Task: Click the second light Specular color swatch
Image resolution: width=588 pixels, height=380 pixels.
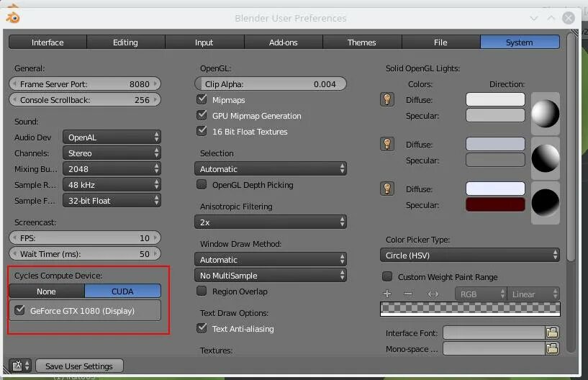Action: (495, 160)
